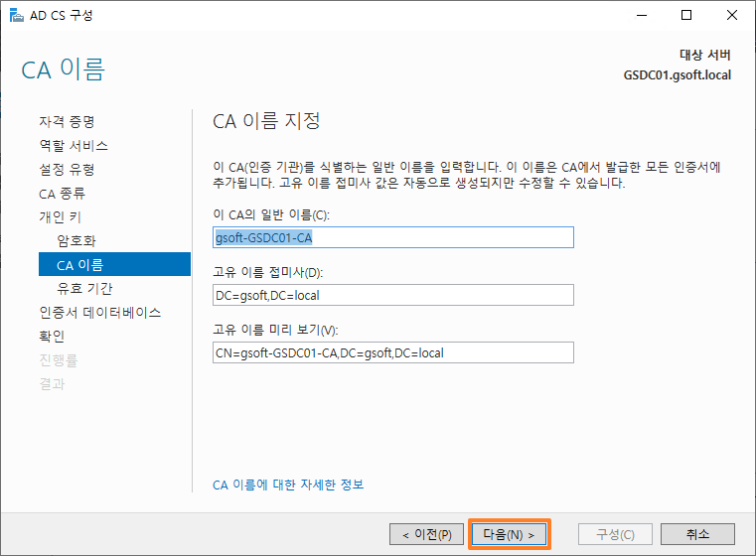Select the 설정 유형 step
The width and height of the screenshot is (756, 556).
coord(67,169)
